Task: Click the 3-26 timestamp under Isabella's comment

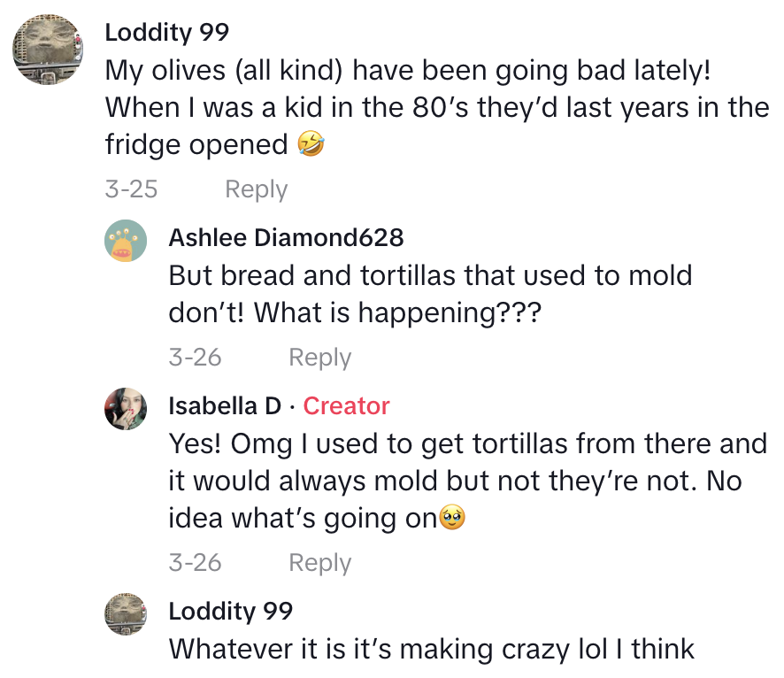Action: pos(195,563)
